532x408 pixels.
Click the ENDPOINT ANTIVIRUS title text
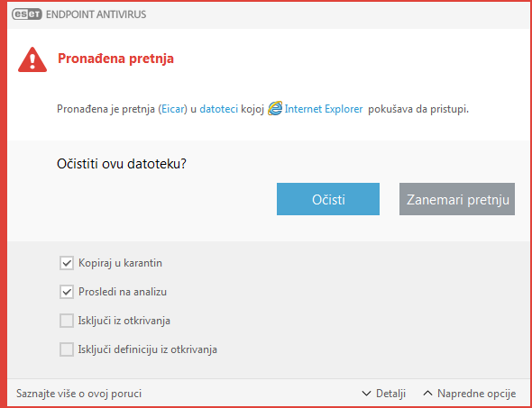click(96, 14)
